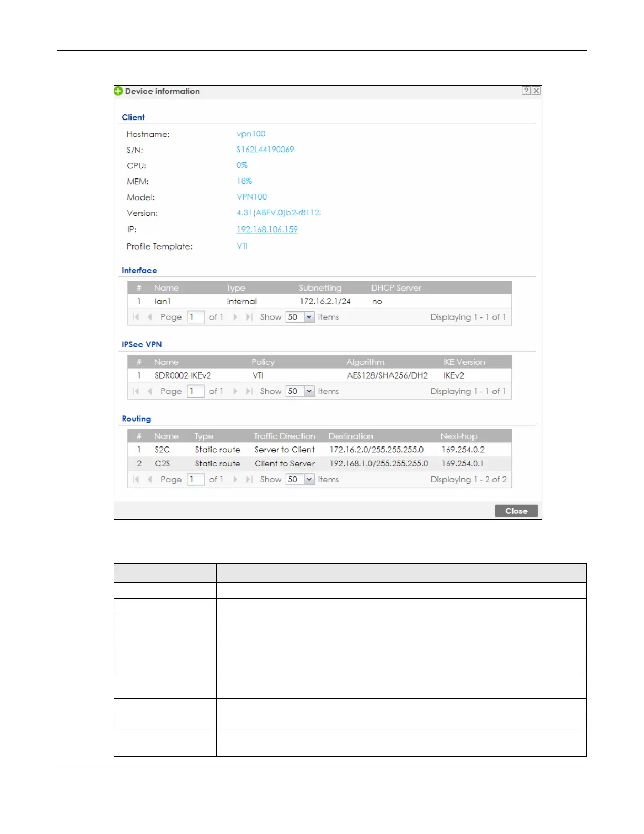Image resolution: width=644 pixels, height=834 pixels.
Task: Close the Device information dialog via X
Action: pyautogui.click(x=536, y=91)
